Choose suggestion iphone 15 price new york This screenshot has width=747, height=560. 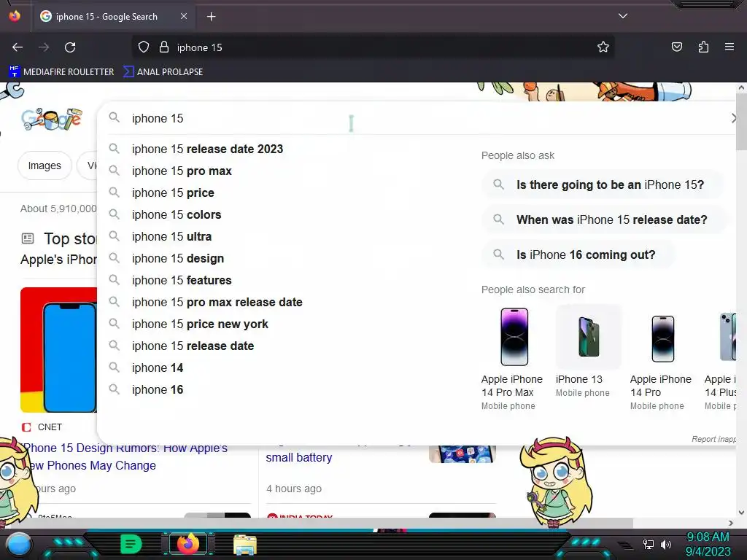[x=200, y=324]
